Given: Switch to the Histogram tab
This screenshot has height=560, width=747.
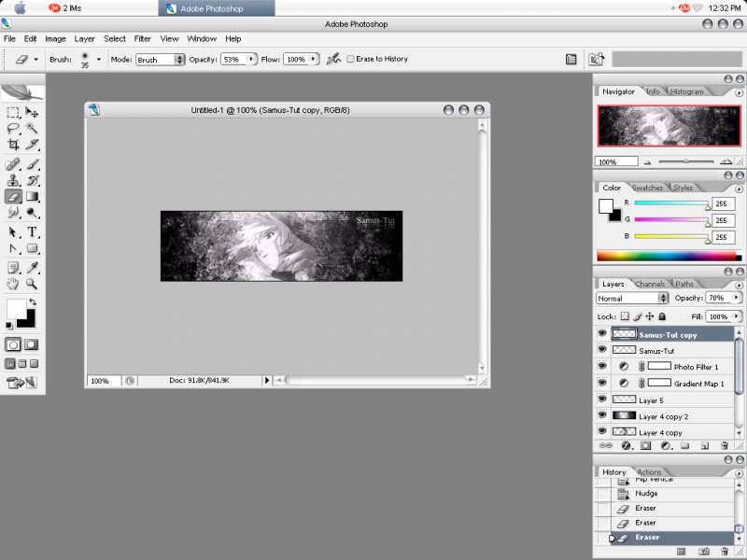Looking at the screenshot, I should tap(686, 91).
